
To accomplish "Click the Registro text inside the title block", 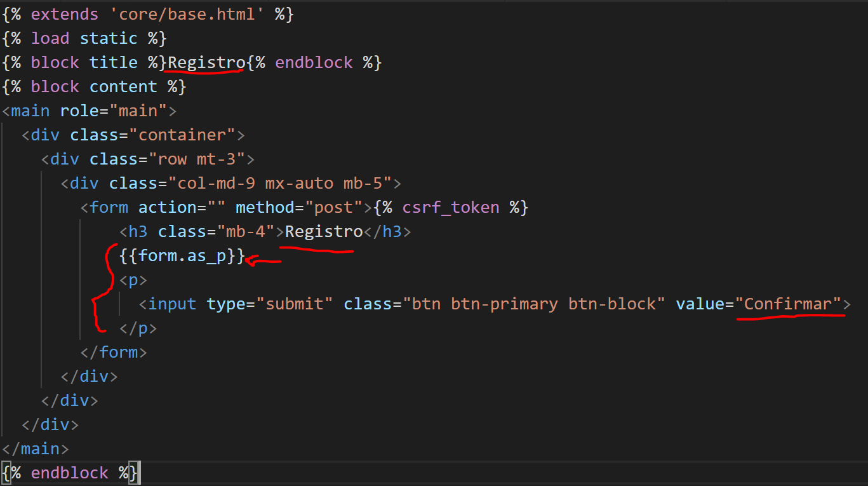I will click(x=206, y=62).
